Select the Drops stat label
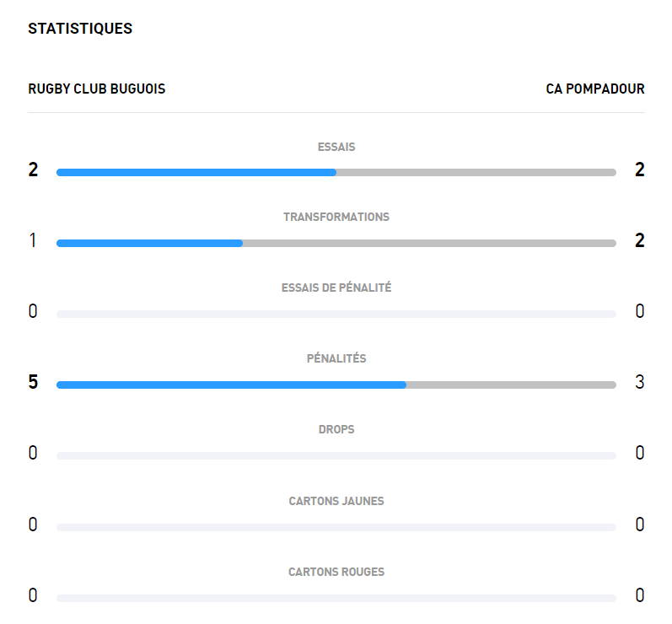This screenshot has width=672, height=624. 336,429
